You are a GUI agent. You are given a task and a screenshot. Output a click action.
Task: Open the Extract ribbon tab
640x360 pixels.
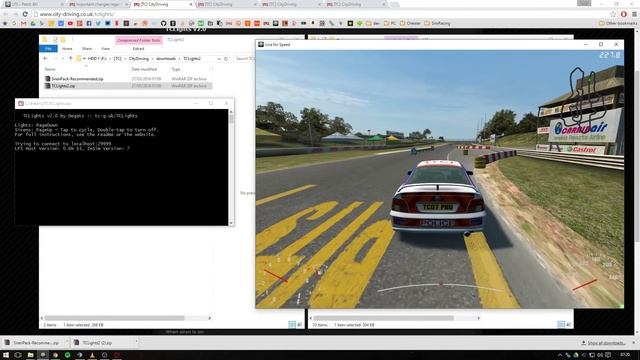138,49
